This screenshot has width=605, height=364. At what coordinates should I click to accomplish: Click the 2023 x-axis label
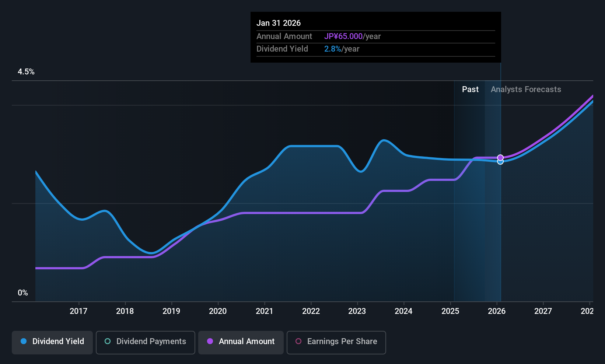tap(357, 311)
